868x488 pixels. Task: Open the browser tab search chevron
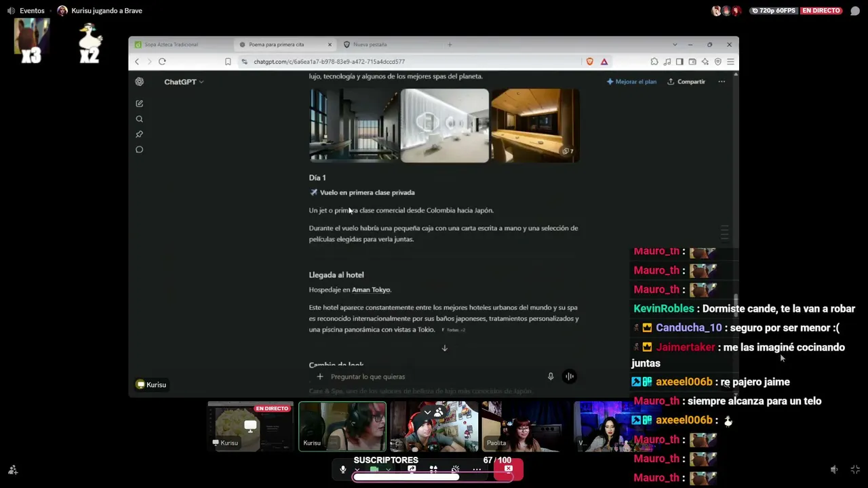675,45
